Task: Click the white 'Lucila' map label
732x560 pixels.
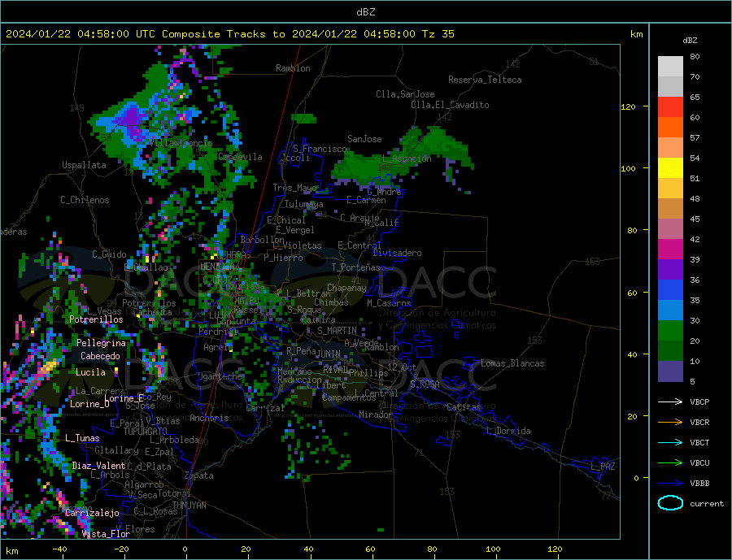Action: 90,372
